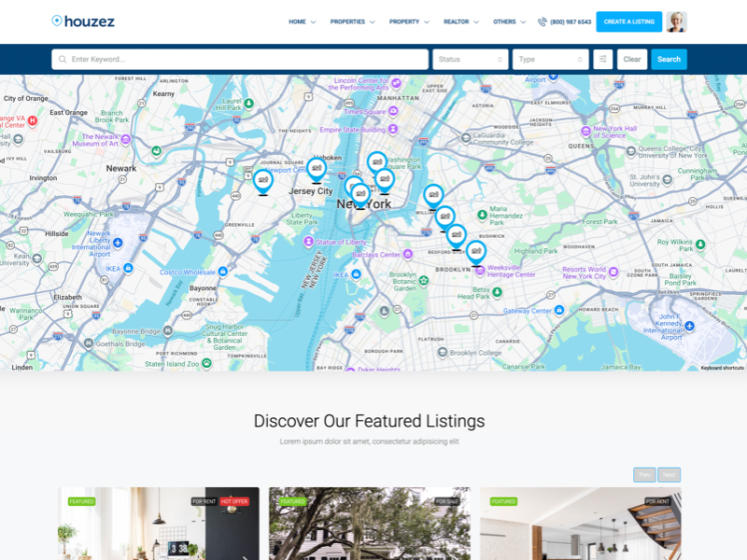
Task: Select the property marker near Williamsburg
Action: [x=433, y=196]
